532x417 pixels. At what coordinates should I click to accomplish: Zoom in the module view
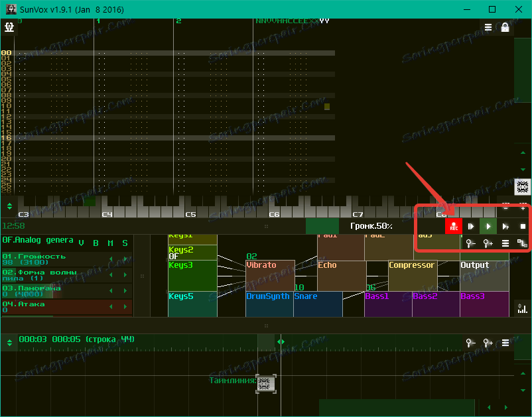pyautogui.click(x=488, y=243)
